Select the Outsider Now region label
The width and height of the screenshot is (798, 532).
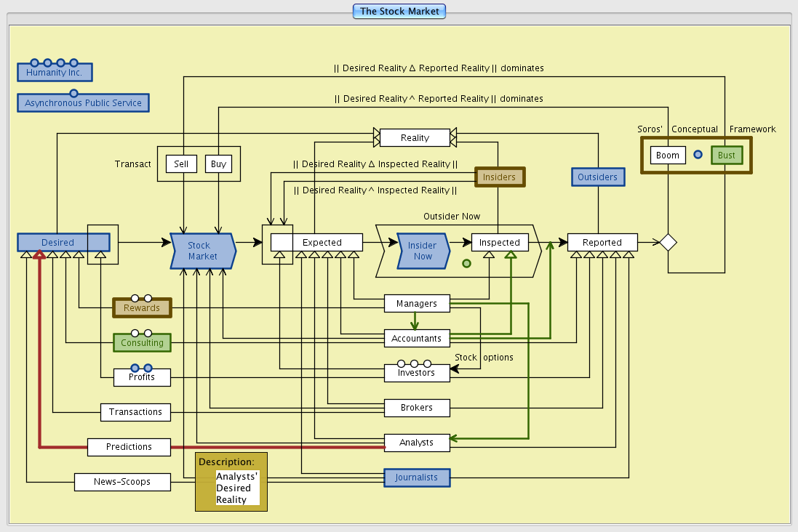pyautogui.click(x=452, y=217)
